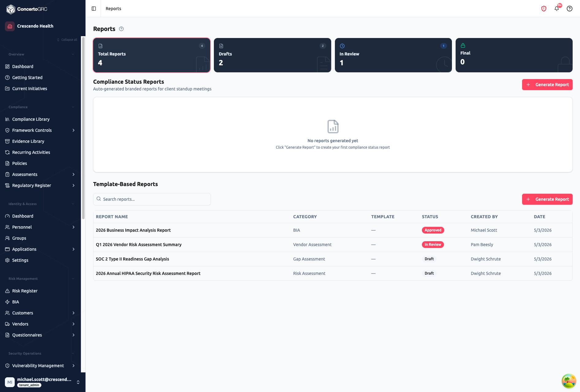Screen dimensions: 580x392
Task: Click the Crescendo Health tenant icon
Action: point(10,26)
